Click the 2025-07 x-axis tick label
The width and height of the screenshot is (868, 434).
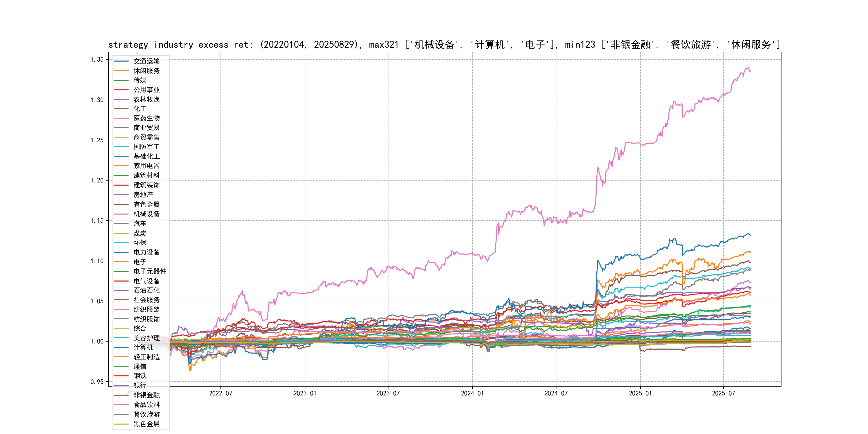tap(723, 393)
